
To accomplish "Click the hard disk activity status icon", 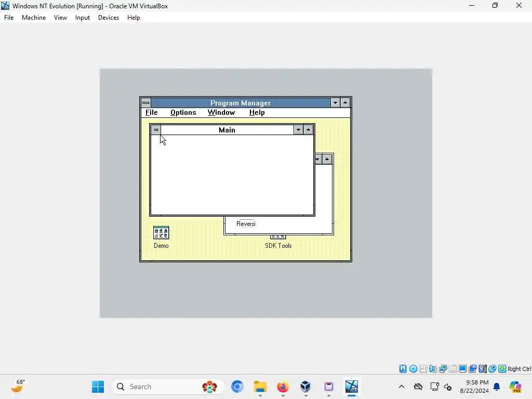I will [403, 369].
